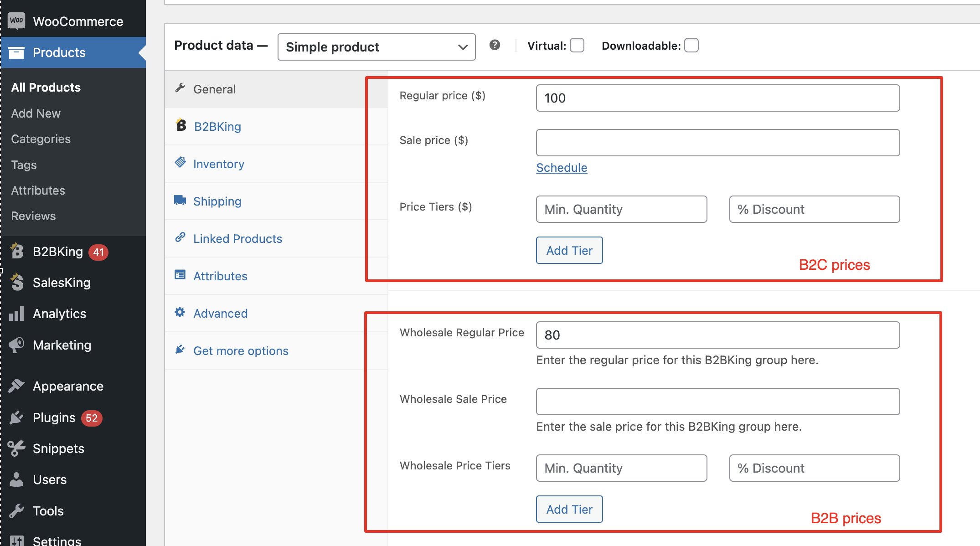Screen dimensions: 980x546
Task: Click the Users person icon
Action: (16, 479)
